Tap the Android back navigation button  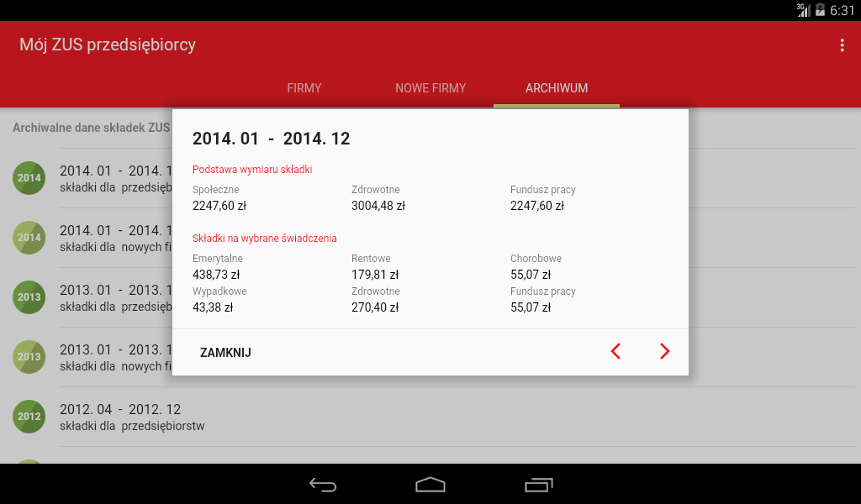tap(323, 485)
